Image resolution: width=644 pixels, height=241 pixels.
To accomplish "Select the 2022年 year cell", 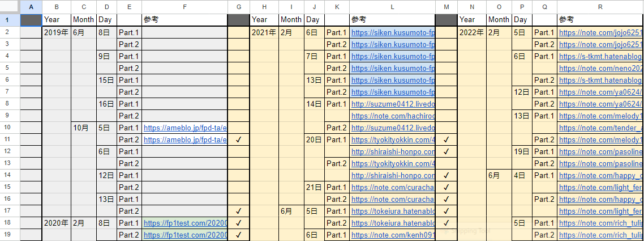I will point(471,33).
